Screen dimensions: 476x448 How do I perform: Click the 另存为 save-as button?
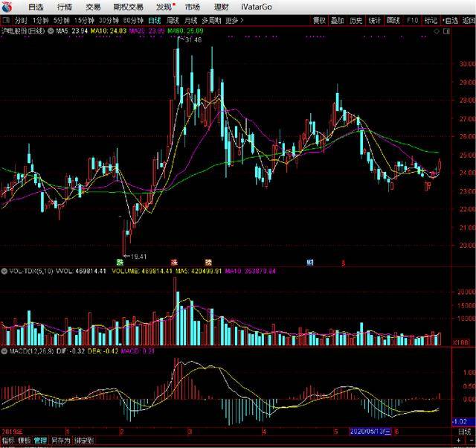coord(60,441)
